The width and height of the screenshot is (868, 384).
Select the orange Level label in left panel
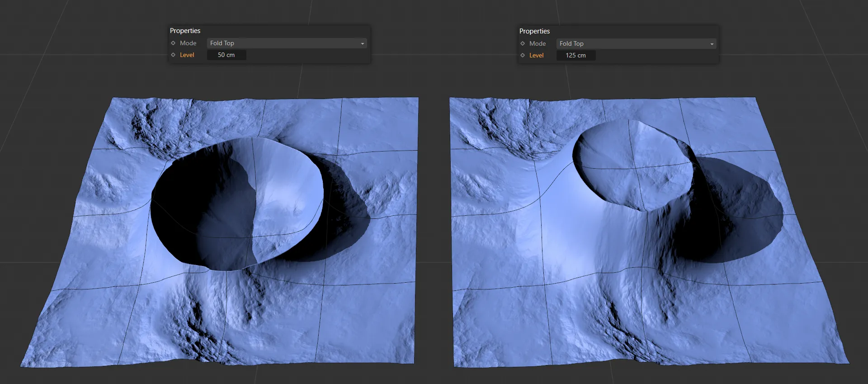pyautogui.click(x=187, y=55)
